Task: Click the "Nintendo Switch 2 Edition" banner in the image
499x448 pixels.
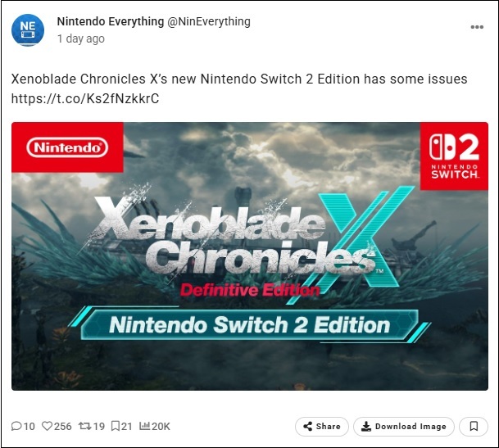Action: 250,324
